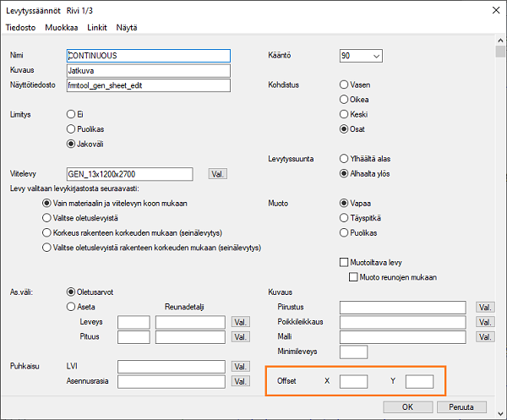This screenshot has height=420, width=507.
Task: Select Puolikas radio under Limitys
Action: tap(70, 128)
